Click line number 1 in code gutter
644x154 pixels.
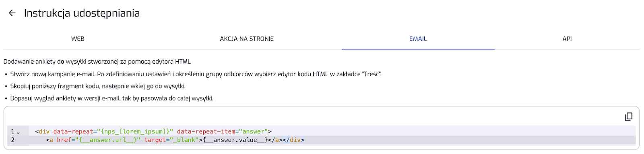[13, 131]
